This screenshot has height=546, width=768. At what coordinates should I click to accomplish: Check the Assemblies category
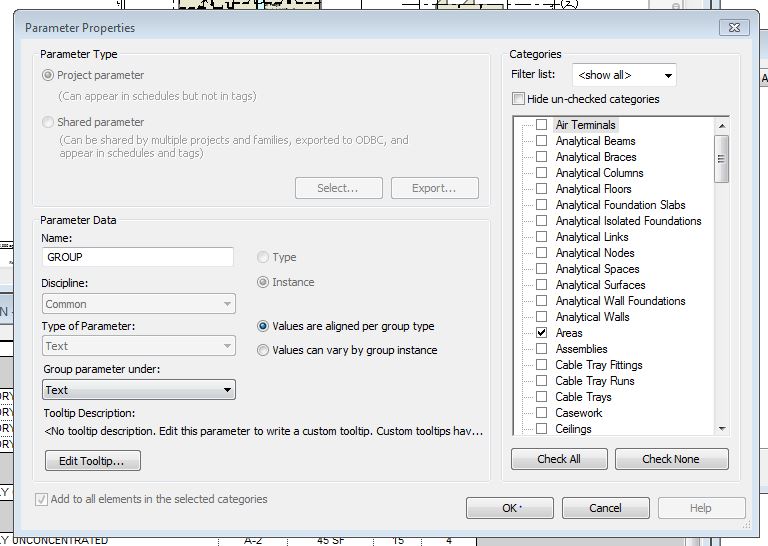(541, 349)
